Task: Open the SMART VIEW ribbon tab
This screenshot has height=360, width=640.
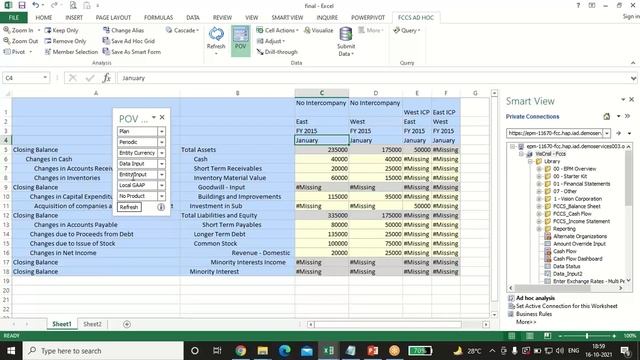Action: [287, 18]
